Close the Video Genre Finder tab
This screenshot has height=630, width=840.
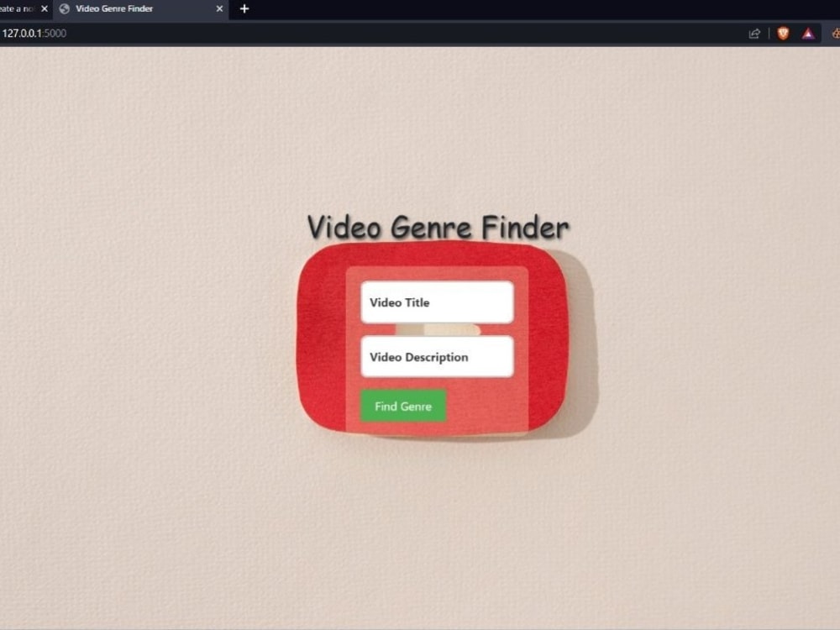[x=219, y=8]
